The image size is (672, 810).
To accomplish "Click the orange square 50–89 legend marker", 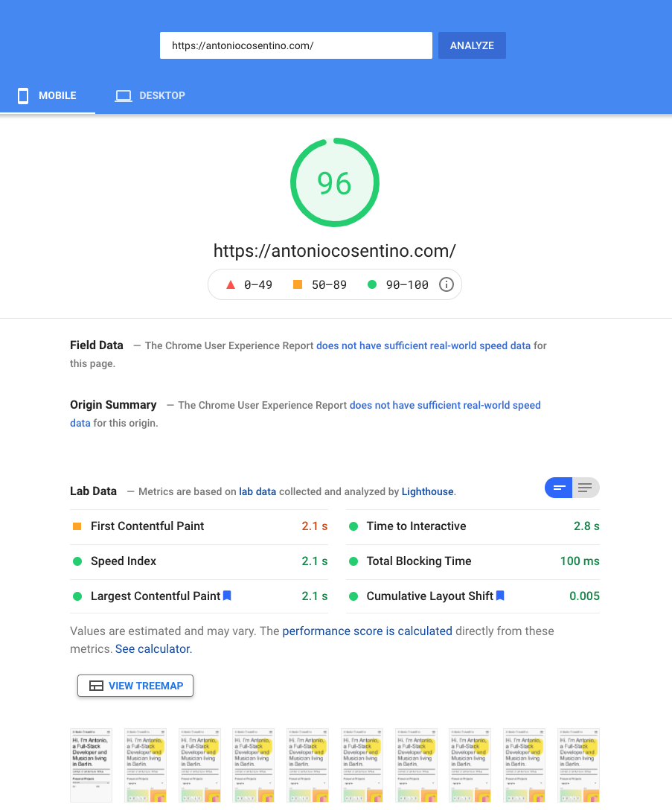I will pos(298,284).
